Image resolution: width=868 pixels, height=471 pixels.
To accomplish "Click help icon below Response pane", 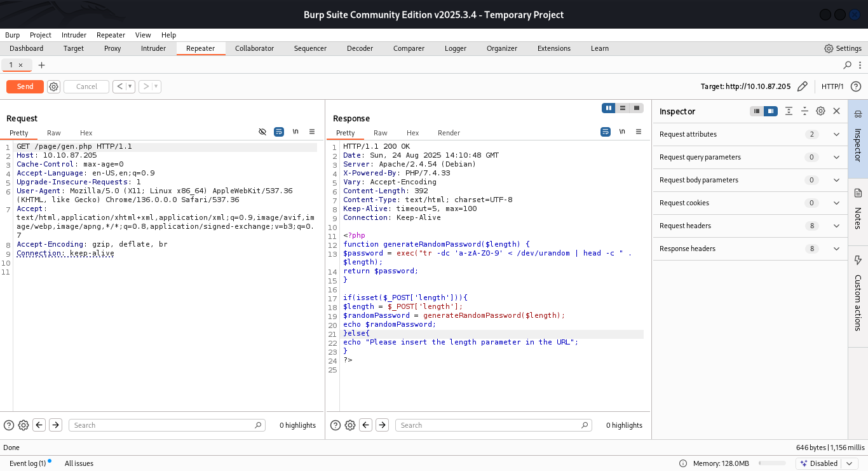I will click(334, 425).
